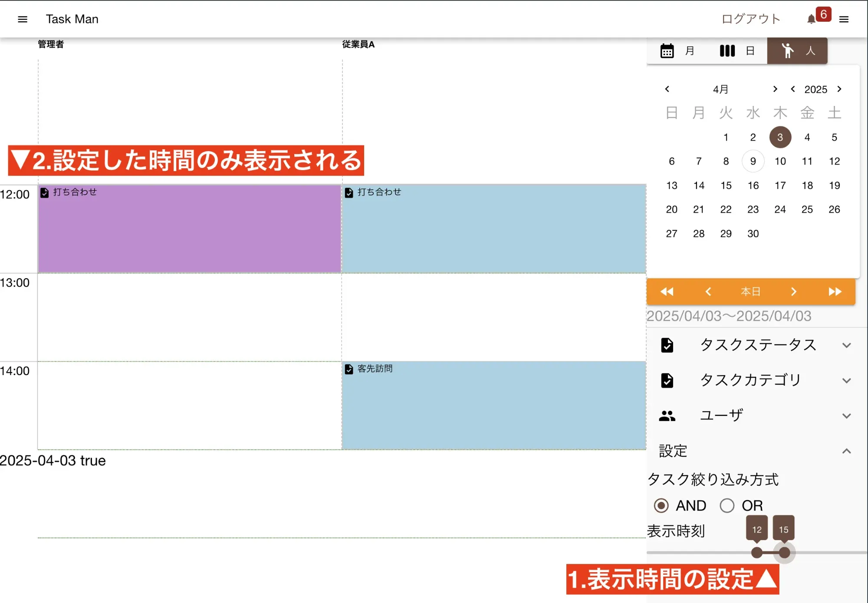
Task: Click the ログアウト logout link
Action: [751, 19]
